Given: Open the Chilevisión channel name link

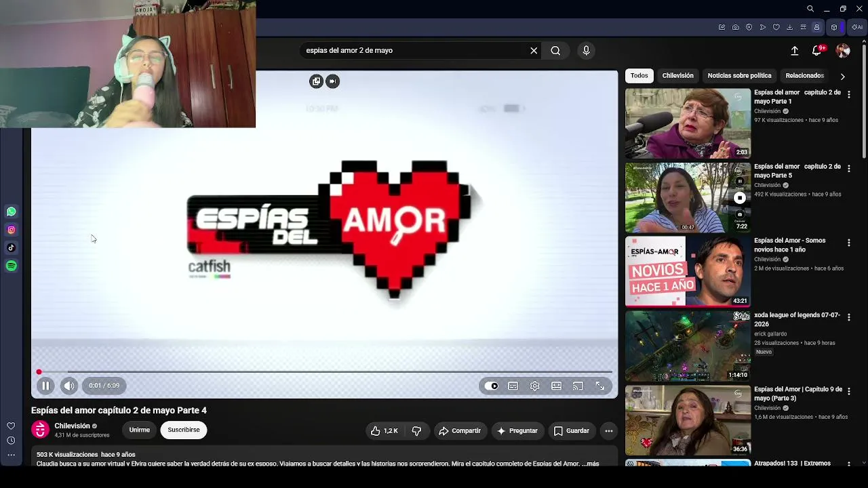Looking at the screenshot, I should [72, 426].
